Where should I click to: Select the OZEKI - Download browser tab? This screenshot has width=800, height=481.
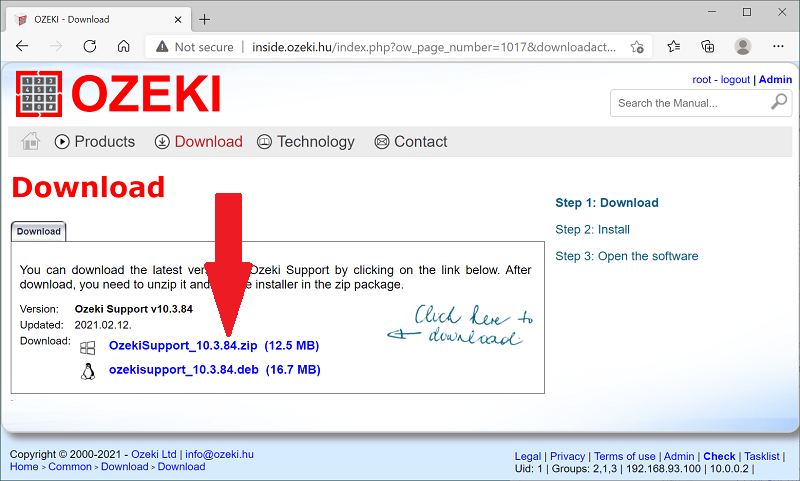click(98, 19)
